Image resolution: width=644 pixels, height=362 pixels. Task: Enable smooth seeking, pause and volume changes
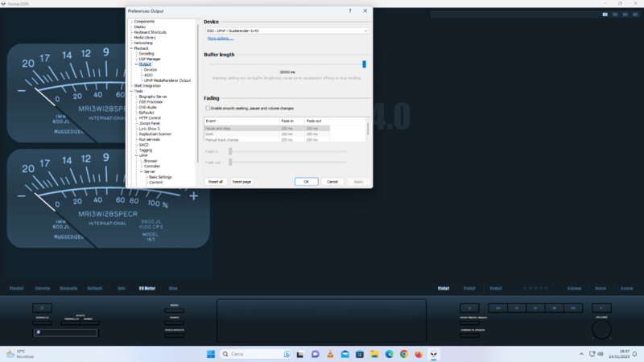pos(208,108)
